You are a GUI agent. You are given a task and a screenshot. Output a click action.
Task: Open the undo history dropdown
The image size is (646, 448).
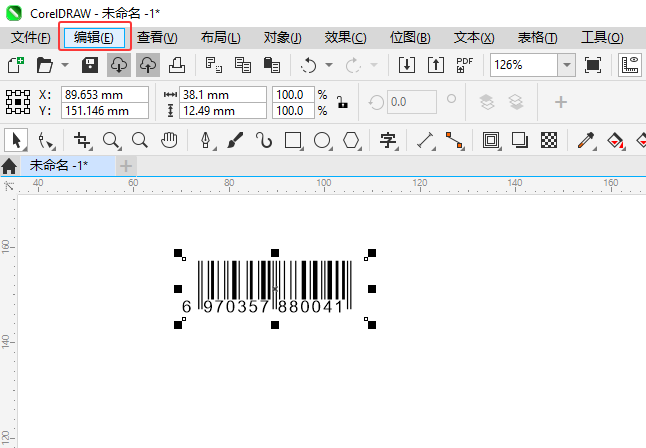(329, 65)
